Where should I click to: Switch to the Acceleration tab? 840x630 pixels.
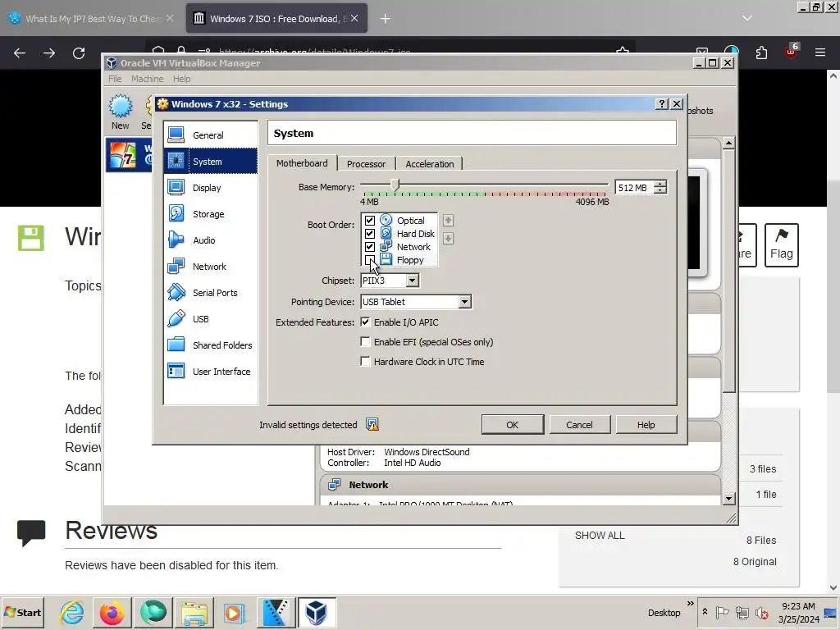(x=430, y=164)
